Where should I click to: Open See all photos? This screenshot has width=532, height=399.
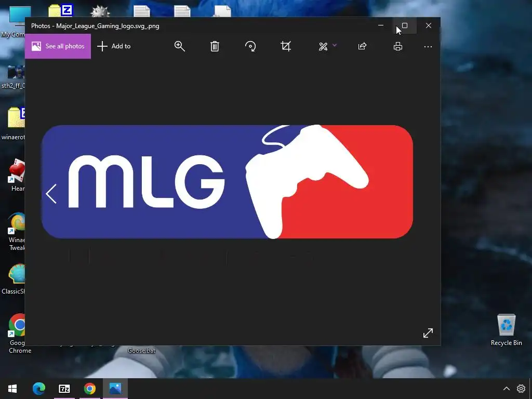tap(58, 46)
